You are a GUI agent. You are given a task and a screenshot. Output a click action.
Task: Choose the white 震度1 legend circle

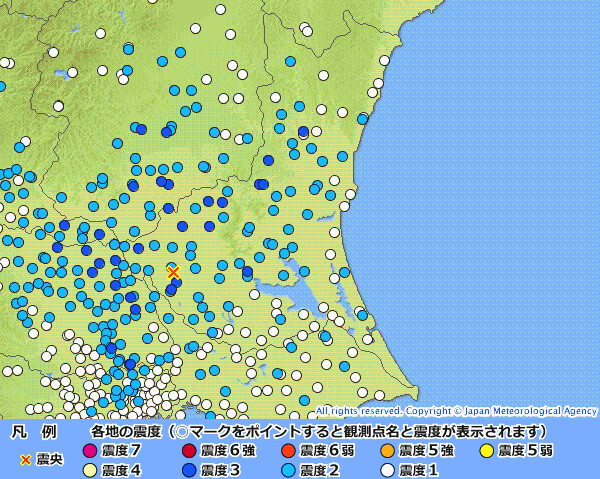coord(388,470)
